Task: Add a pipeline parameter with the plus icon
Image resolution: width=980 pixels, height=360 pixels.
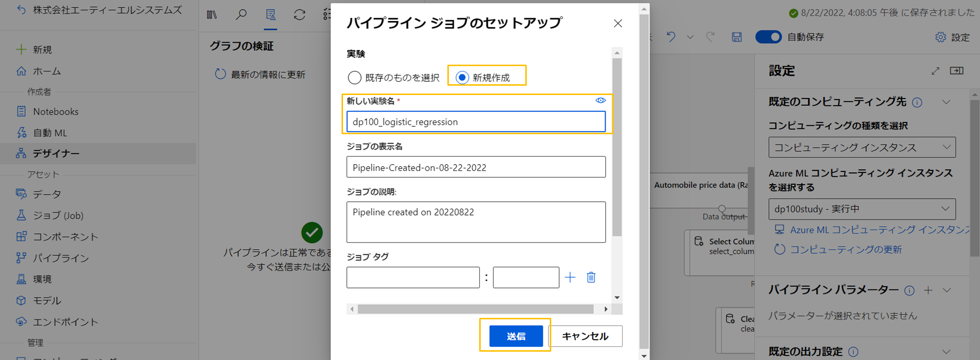Action: [928, 290]
